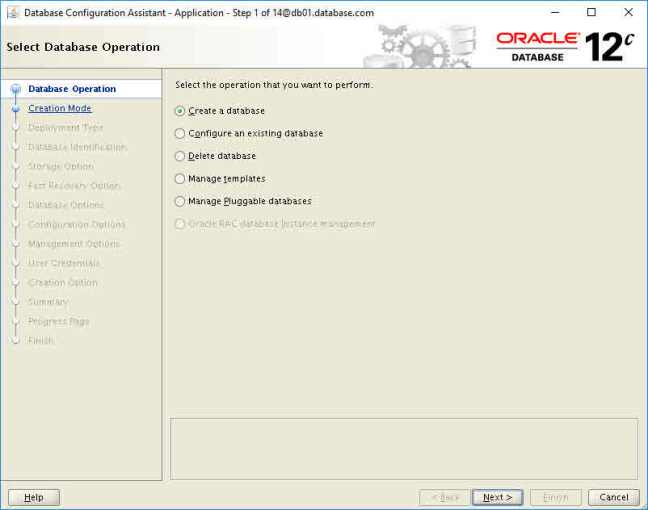Maximize the Database Configuration Assistant window
The image size is (648, 510).
coord(591,13)
